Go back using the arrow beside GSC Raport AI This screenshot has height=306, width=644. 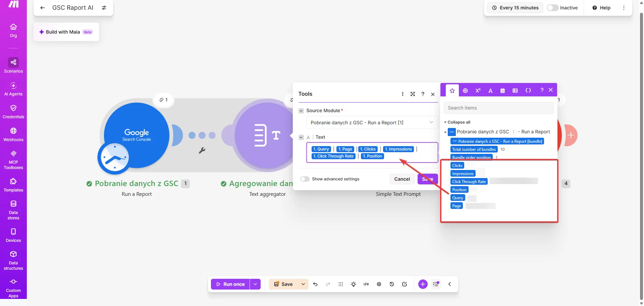42,8
